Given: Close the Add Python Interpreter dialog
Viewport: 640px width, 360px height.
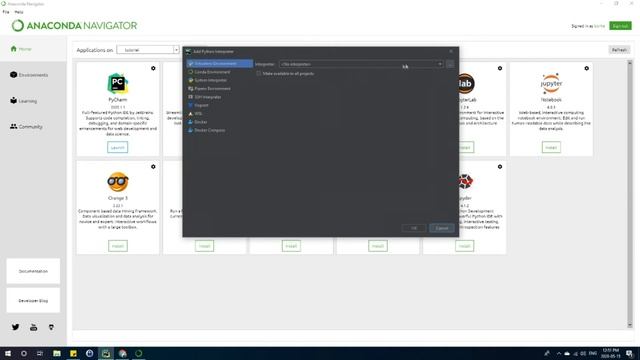Looking at the screenshot, I should (451, 51).
